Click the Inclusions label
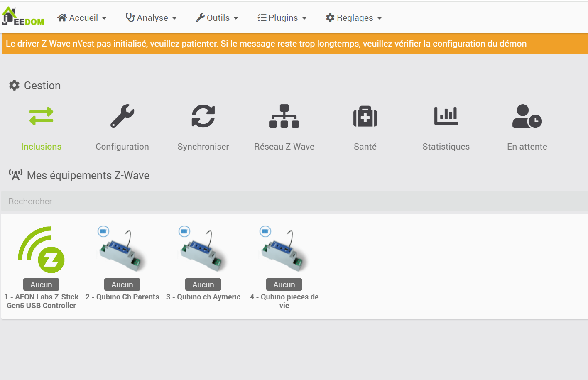 pos(41,147)
